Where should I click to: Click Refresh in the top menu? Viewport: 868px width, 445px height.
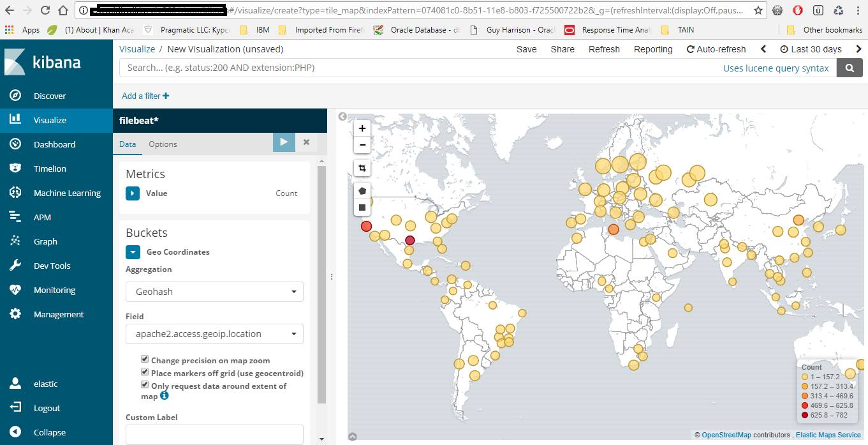[x=604, y=49]
